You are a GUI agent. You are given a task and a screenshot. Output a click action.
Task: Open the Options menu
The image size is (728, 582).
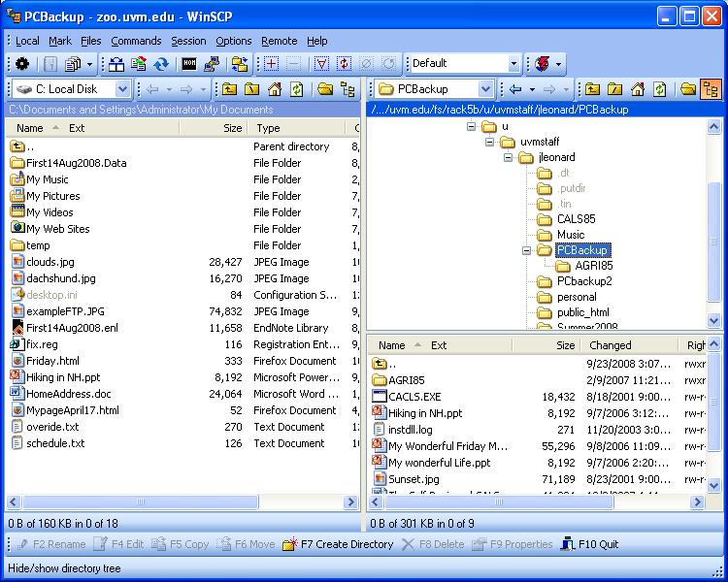point(234,41)
